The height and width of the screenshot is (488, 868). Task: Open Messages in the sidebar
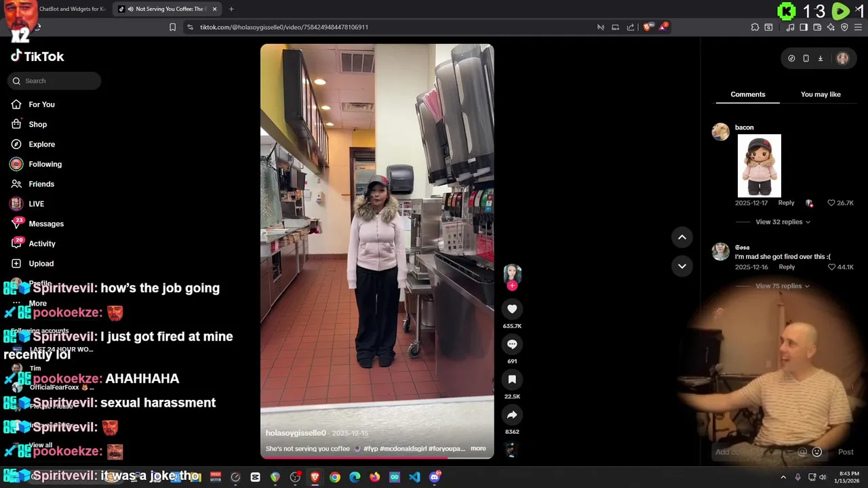[x=37, y=224]
